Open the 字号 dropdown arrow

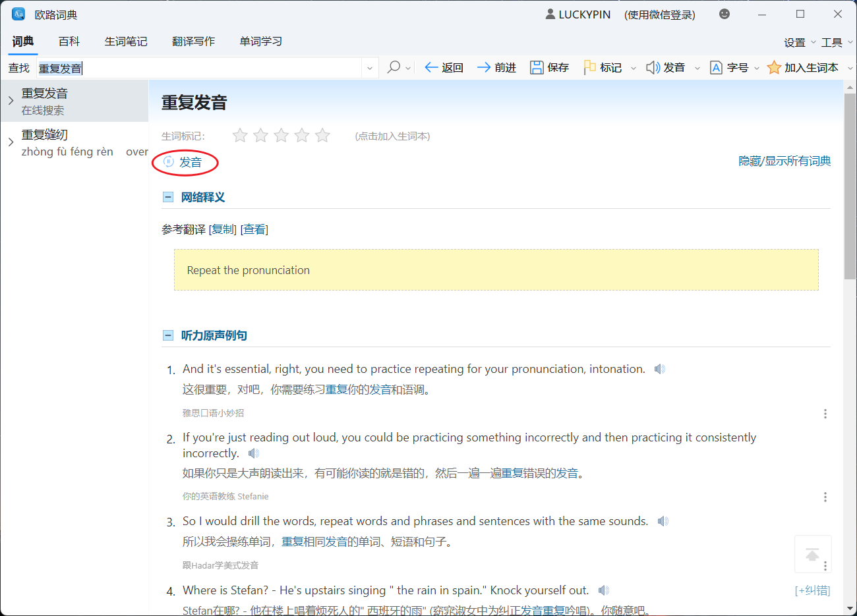(757, 68)
